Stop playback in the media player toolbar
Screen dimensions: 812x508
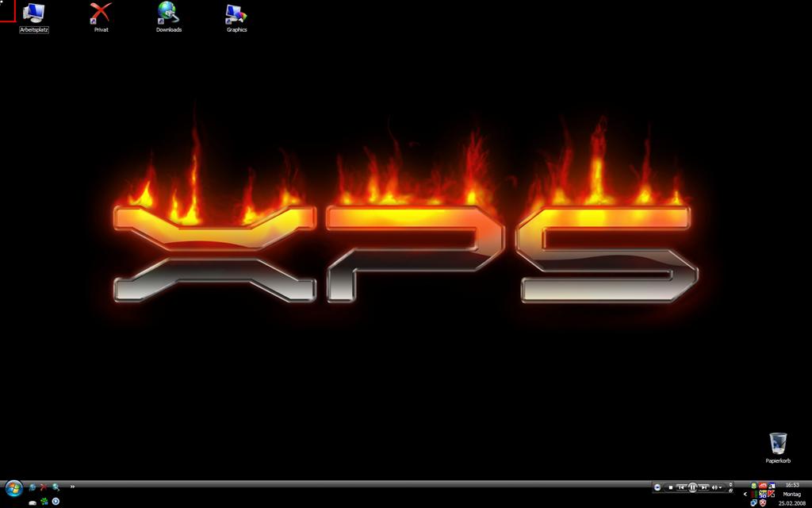click(671, 487)
